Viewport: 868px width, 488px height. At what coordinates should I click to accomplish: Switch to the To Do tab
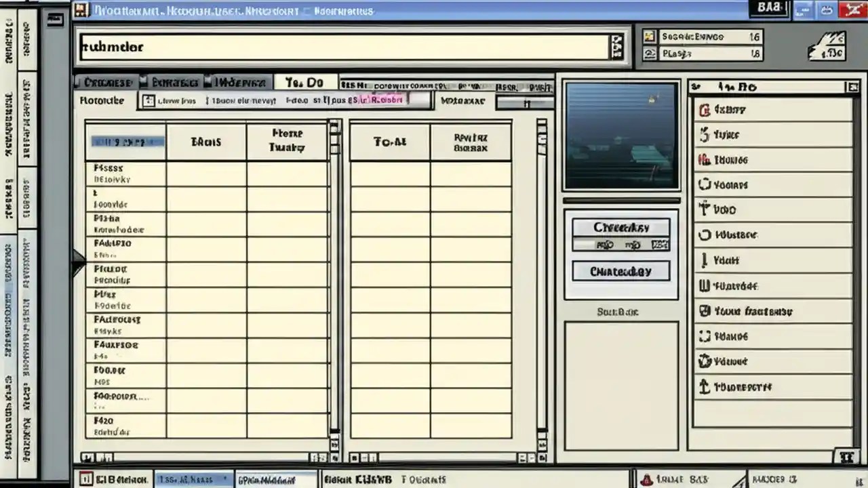305,82
